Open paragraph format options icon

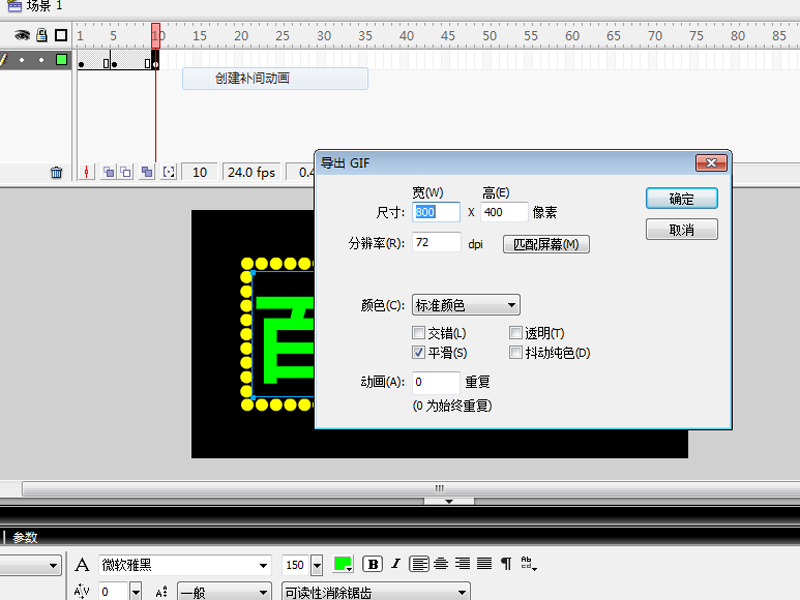506,564
